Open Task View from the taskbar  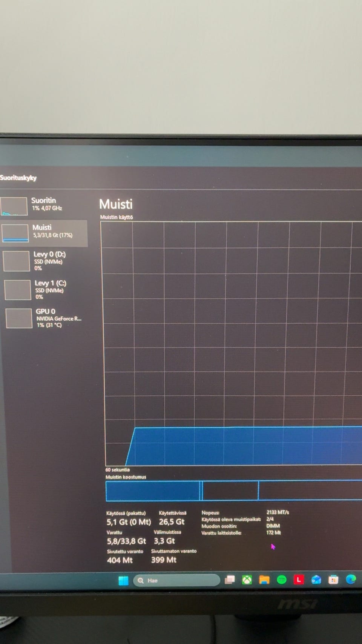coord(230,580)
